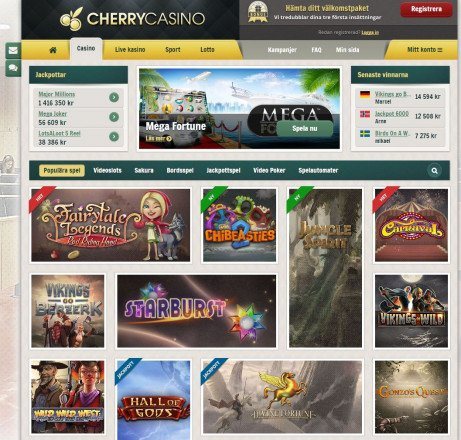
Task: Expand the Mitt konto menu
Action: pyautogui.click(x=424, y=50)
